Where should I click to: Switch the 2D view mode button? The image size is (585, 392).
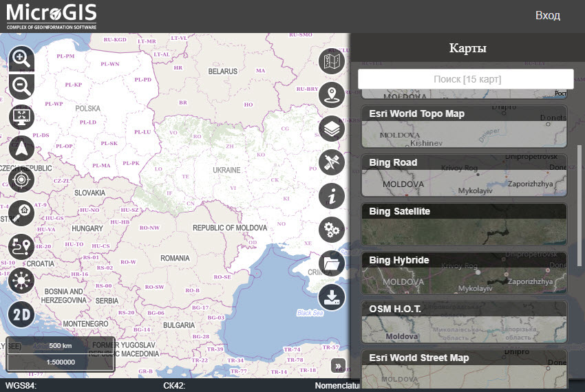pyautogui.click(x=21, y=315)
